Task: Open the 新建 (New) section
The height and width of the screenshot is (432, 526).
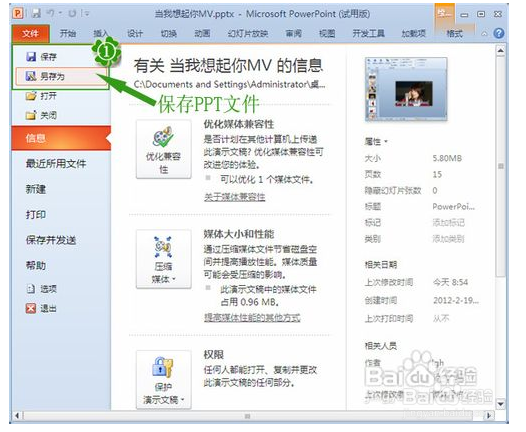Action: (36, 189)
